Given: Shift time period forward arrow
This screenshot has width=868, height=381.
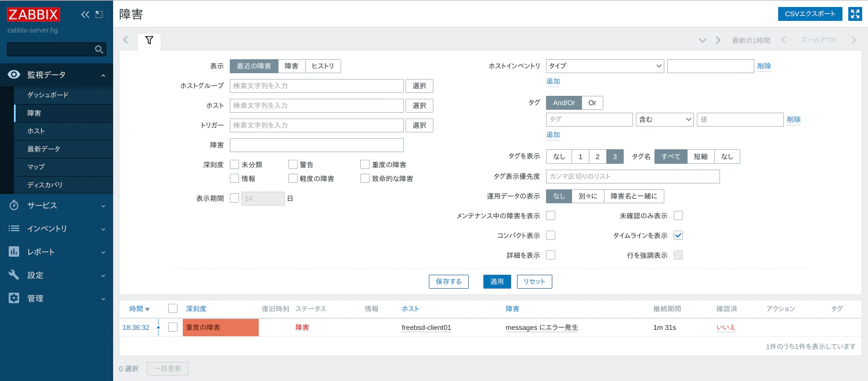Looking at the screenshot, I should pyautogui.click(x=853, y=40).
